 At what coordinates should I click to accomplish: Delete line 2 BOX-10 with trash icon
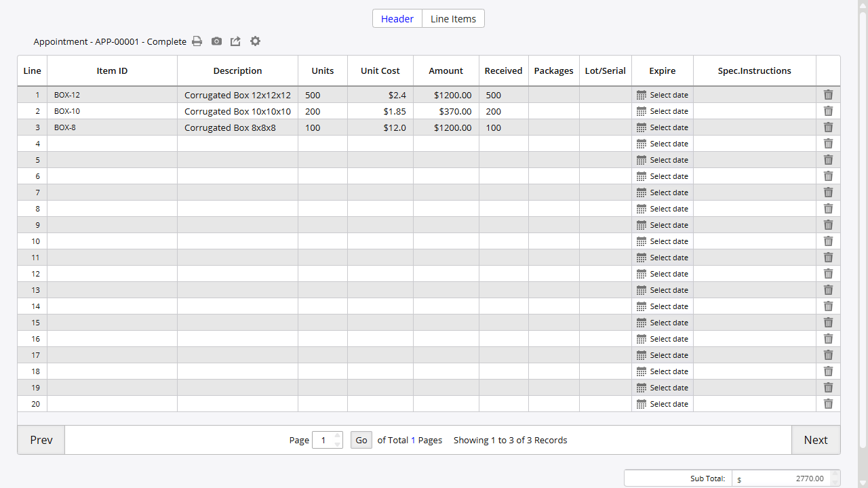[x=828, y=111]
